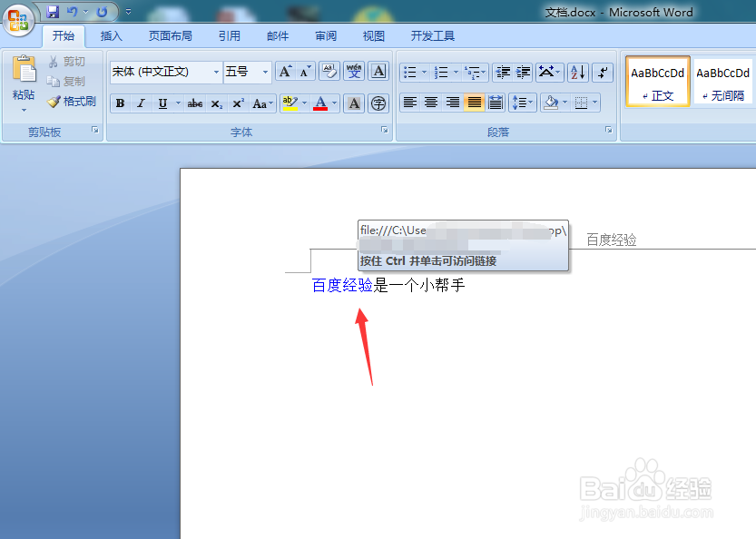Toggle underline formatting

(162, 103)
